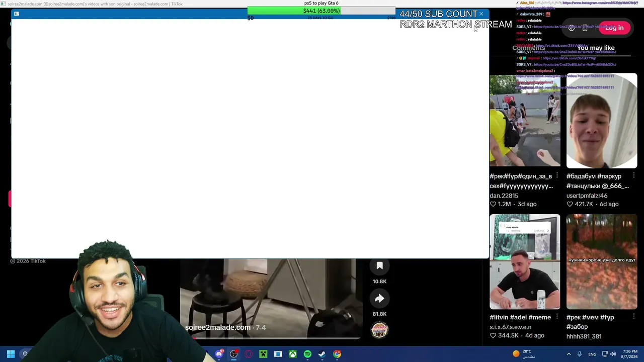
Task: Open the 7:26 PM clock and calendar
Action: pos(630,354)
